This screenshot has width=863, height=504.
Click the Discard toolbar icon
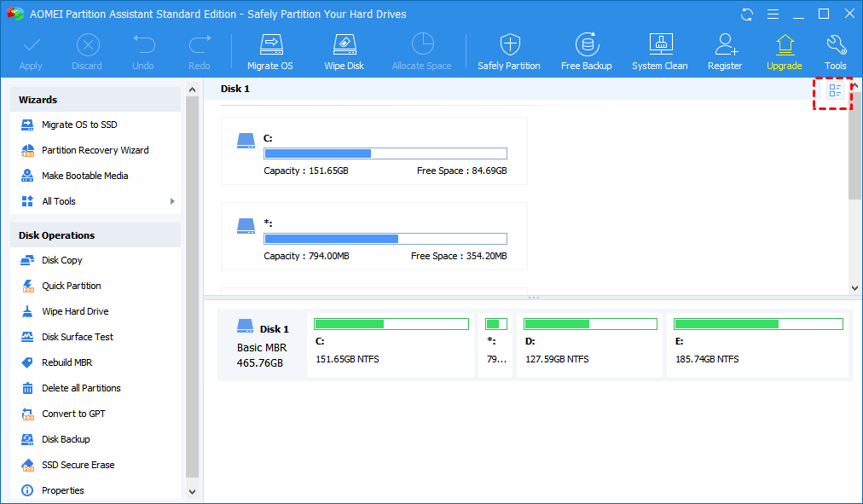point(88,45)
